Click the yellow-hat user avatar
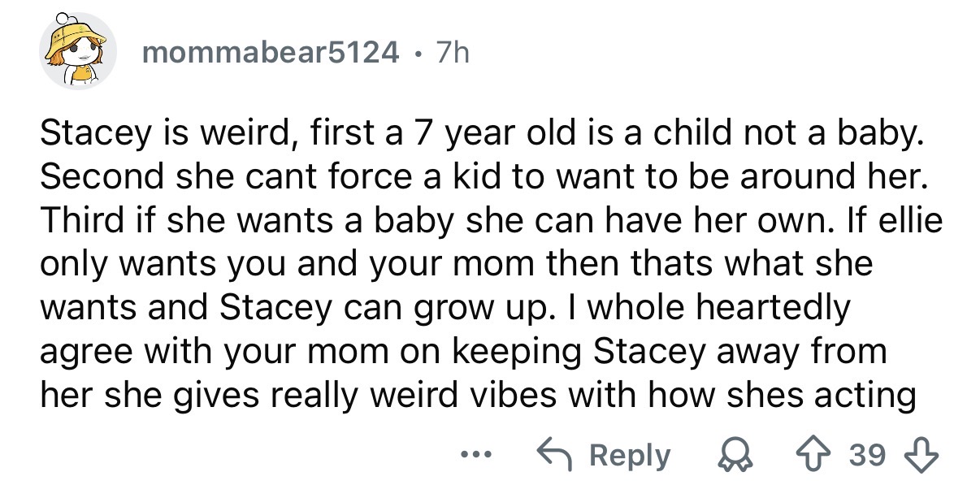The width and height of the screenshot is (980, 485). [x=78, y=50]
